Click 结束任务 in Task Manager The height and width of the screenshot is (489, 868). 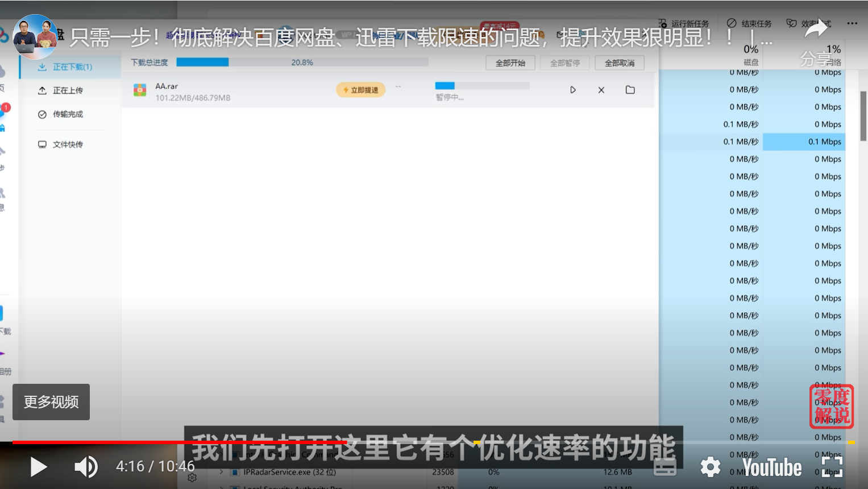tap(750, 23)
